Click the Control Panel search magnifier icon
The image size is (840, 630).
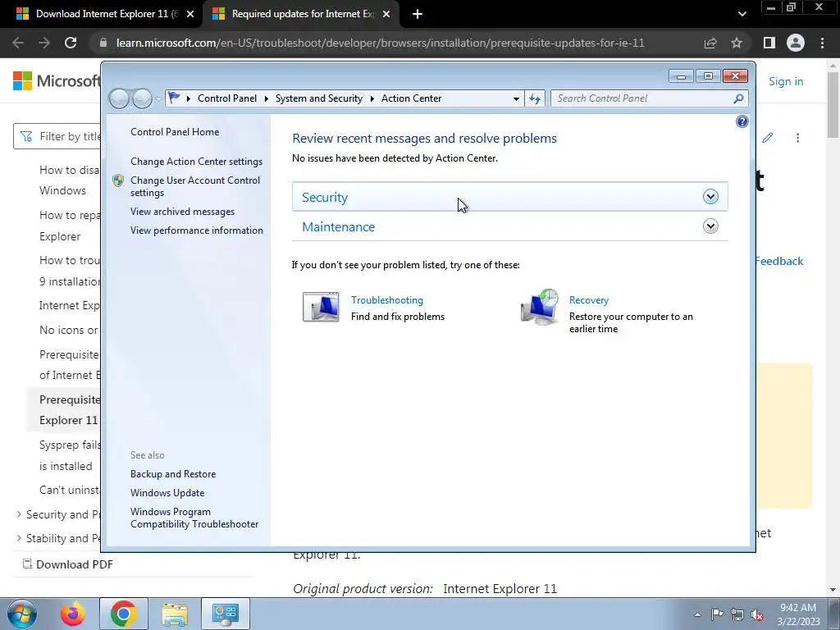(738, 98)
